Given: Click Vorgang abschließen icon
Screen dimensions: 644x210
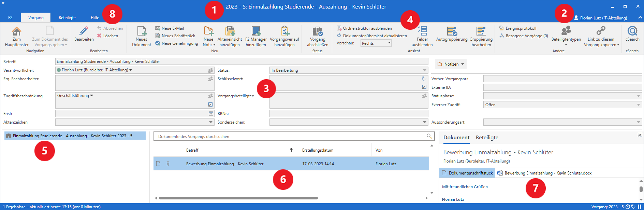Looking at the screenshot, I should point(318,31).
